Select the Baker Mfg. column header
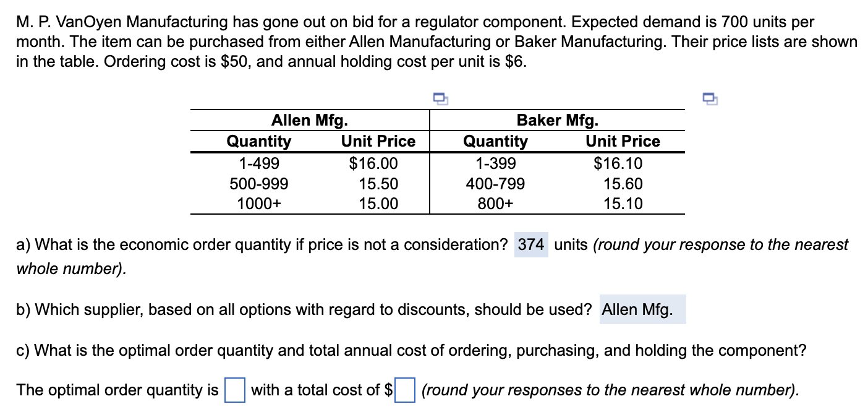This screenshot has height=417, width=868. click(557, 119)
